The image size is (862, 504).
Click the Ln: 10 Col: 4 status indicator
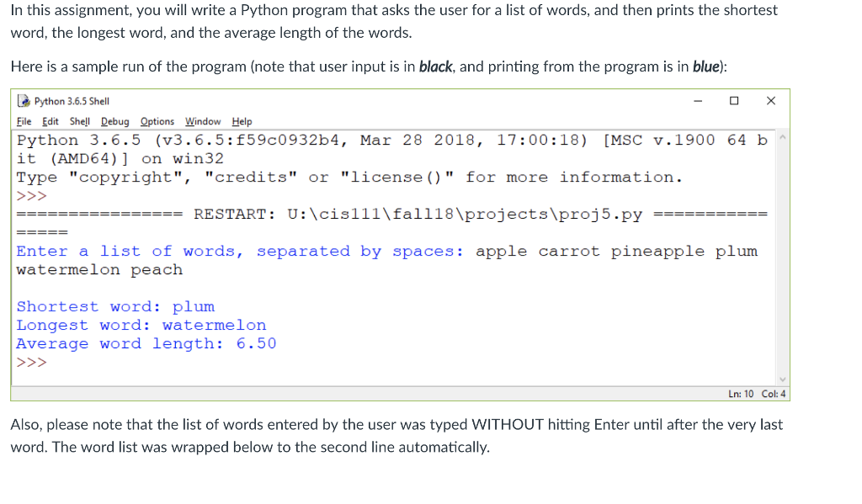pyautogui.click(x=756, y=393)
